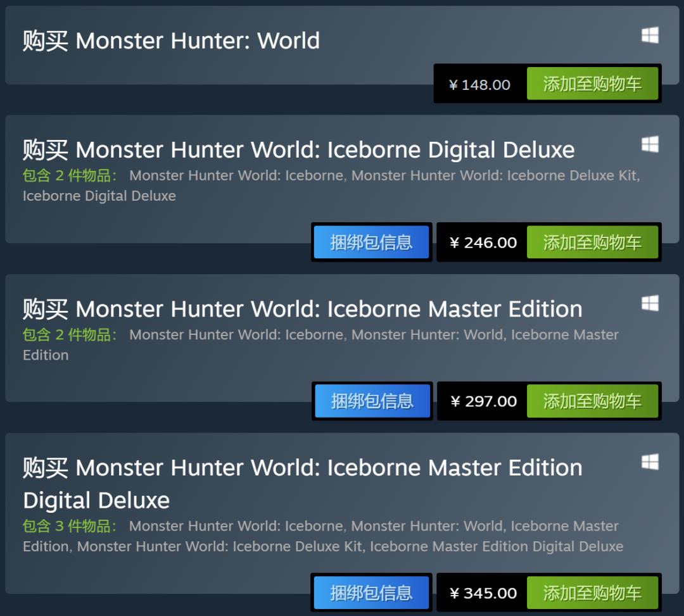View bundle info for Master Edition Digital Deluxe
Viewport: 684px width, 616px height.
tap(372, 593)
